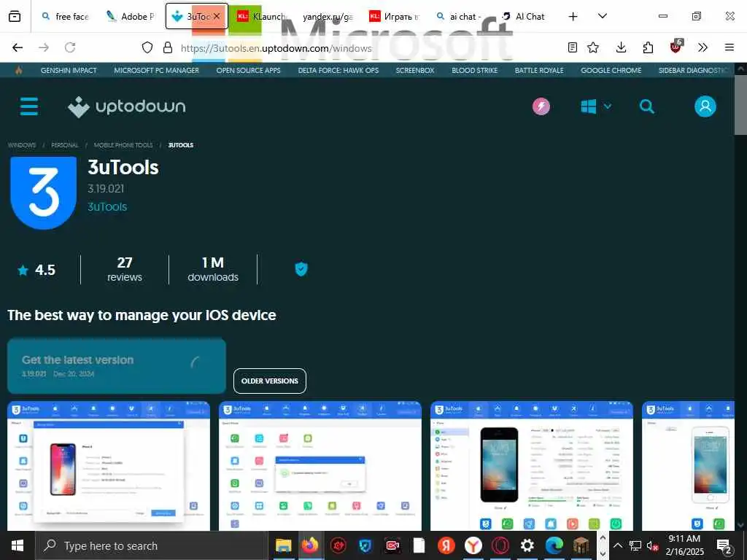Close the 3uTools browser tab
This screenshot has height=560, width=747.
click(x=216, y=16)
